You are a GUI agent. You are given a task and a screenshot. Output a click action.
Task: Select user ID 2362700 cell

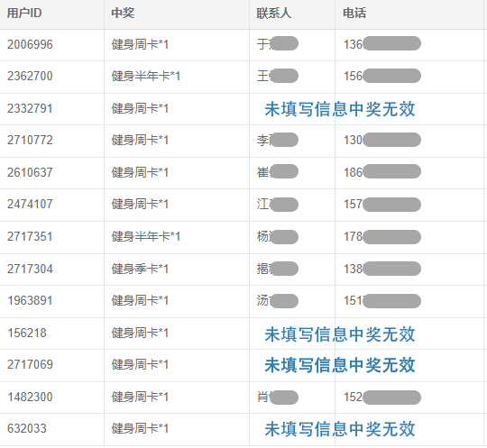pos(30,77)
